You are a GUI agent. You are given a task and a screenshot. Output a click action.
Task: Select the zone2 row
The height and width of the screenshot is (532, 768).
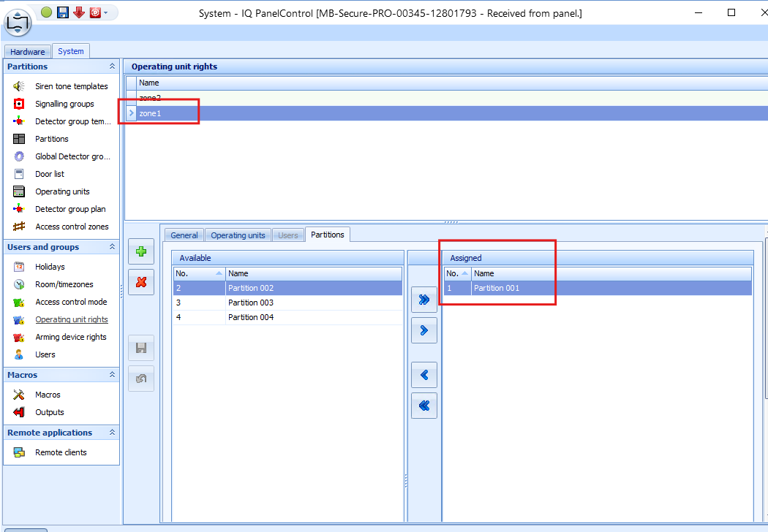447,98
